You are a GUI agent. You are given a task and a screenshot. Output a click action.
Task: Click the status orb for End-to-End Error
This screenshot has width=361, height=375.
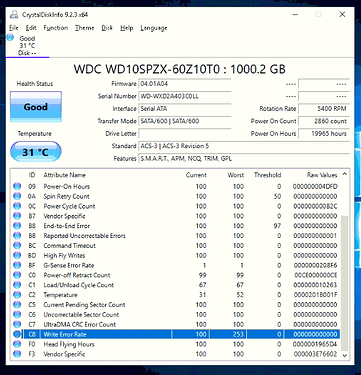(x=17, y=226)
